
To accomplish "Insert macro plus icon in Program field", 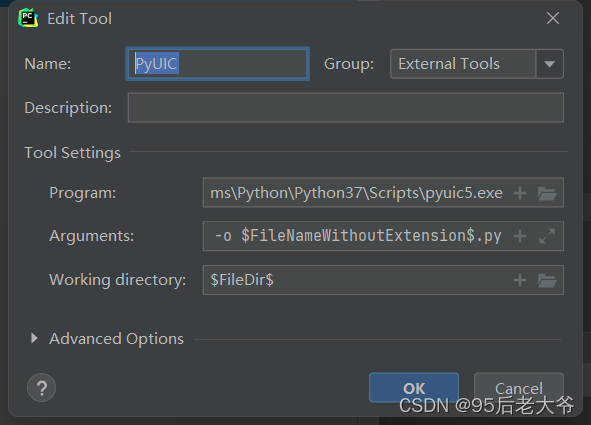I will click(x=520, y=193).
